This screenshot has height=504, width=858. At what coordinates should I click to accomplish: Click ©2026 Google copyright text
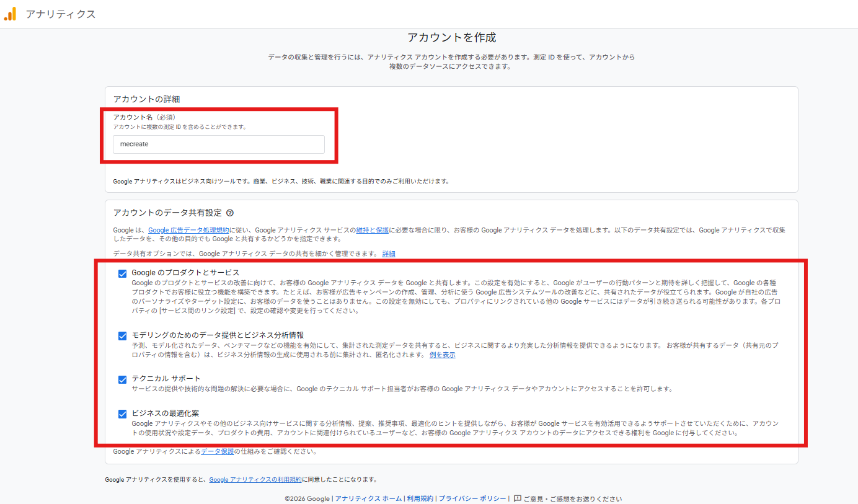point(307,498)
